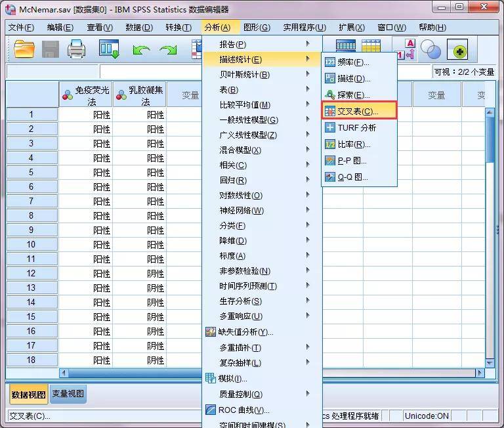Expand 报告(P) submenu
Image resolution: width=504 pixels, height=428 pixels.
coord(262,45)
